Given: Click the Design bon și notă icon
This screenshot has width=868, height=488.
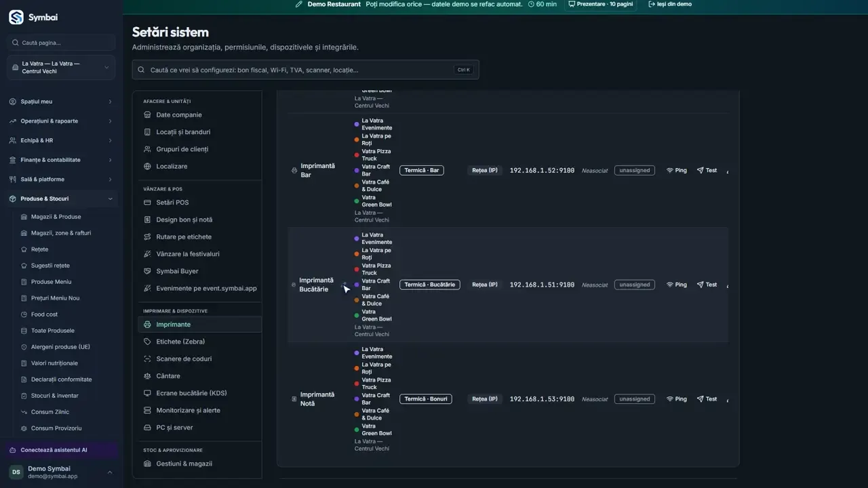Looking at the screenshot, I should coord(148,220).
